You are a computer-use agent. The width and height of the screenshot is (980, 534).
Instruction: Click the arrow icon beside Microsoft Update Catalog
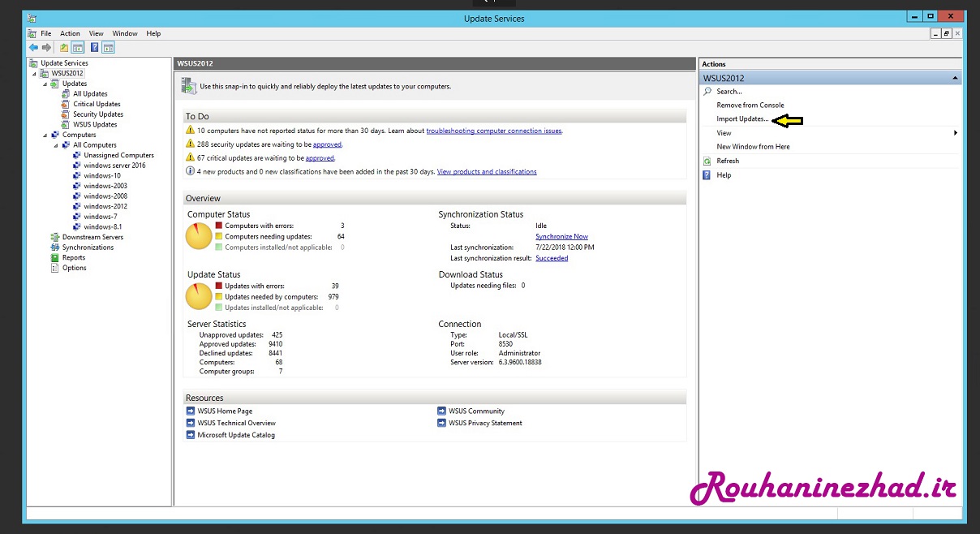(x=191, y=435)
